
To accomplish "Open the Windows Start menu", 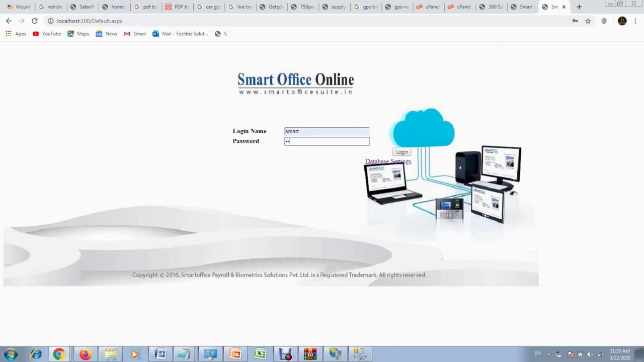I will coord(11,354).
